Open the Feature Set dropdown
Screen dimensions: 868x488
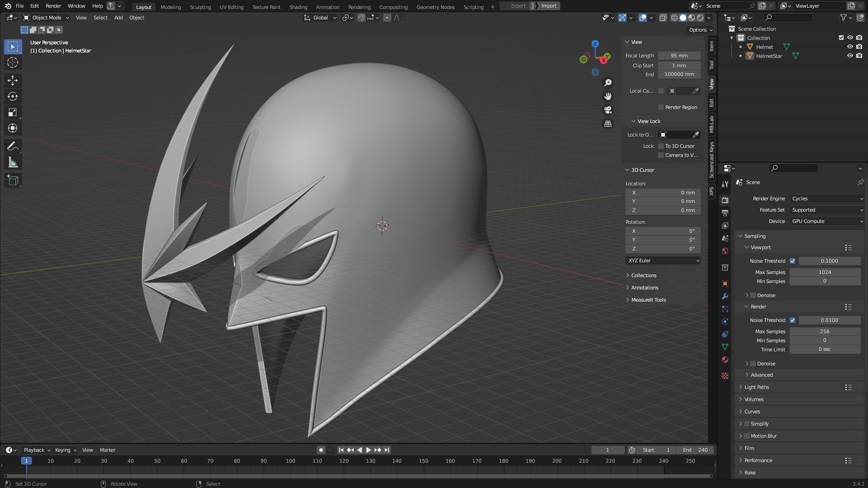826,210
